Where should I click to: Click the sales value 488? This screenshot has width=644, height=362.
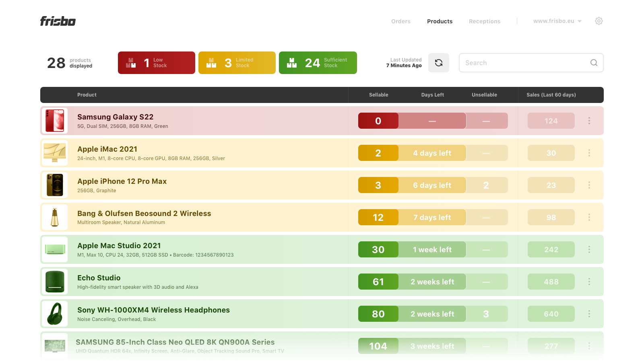(x=551, y=282)
